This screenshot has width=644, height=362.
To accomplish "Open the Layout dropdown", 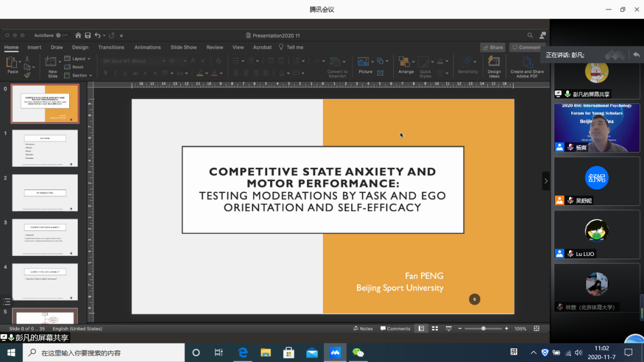I will (x=78, y=59).
